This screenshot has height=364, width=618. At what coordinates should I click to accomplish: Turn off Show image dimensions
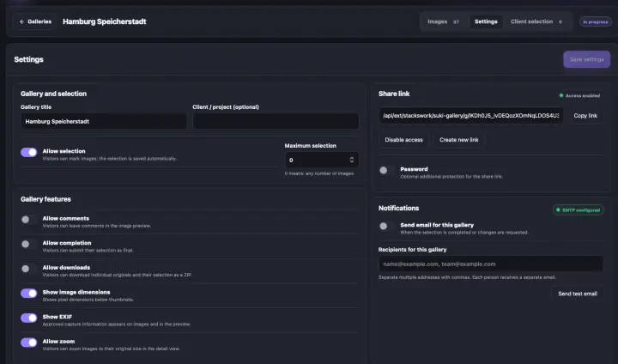click(29, 293)
